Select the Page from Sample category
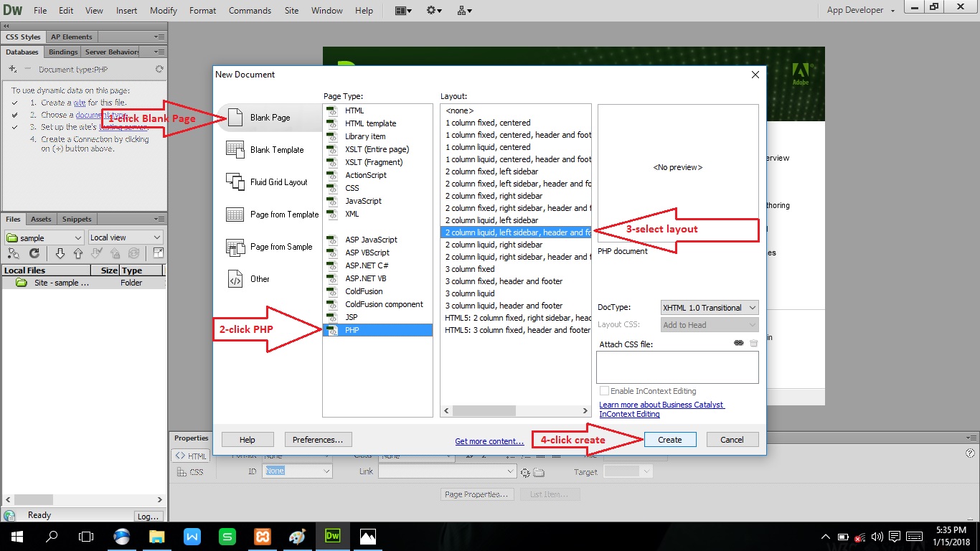 pyautogui.click(x=270, y=247)
